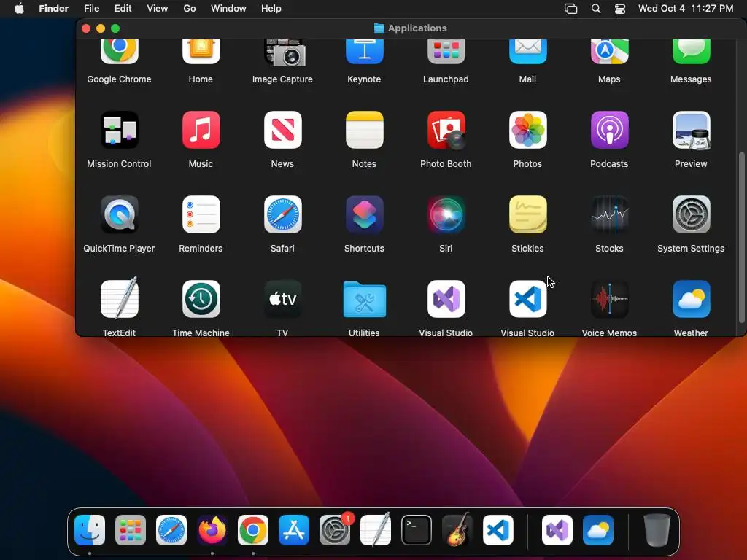The image size is (747, 560).
Task: Open the Voice Memos app icon
Action: coord(609,299)
